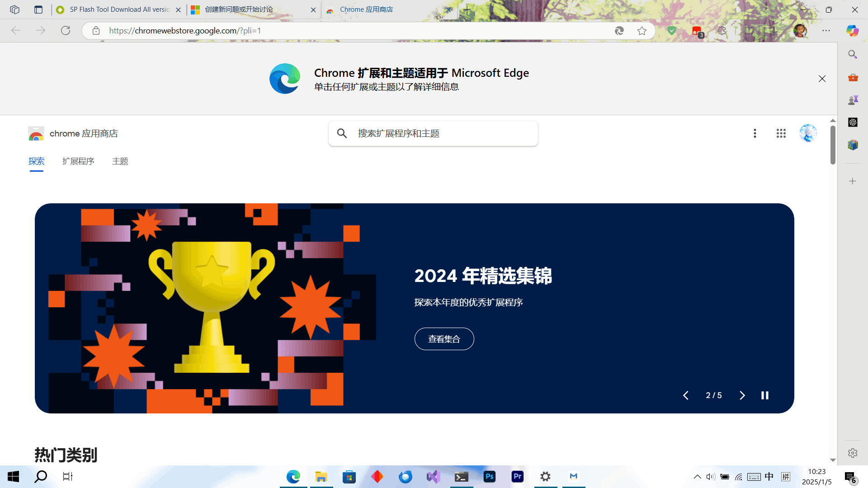Open the three-dot menu near the search box
Image resolution: width=868 pixels, height=488 pixels.
755,133
